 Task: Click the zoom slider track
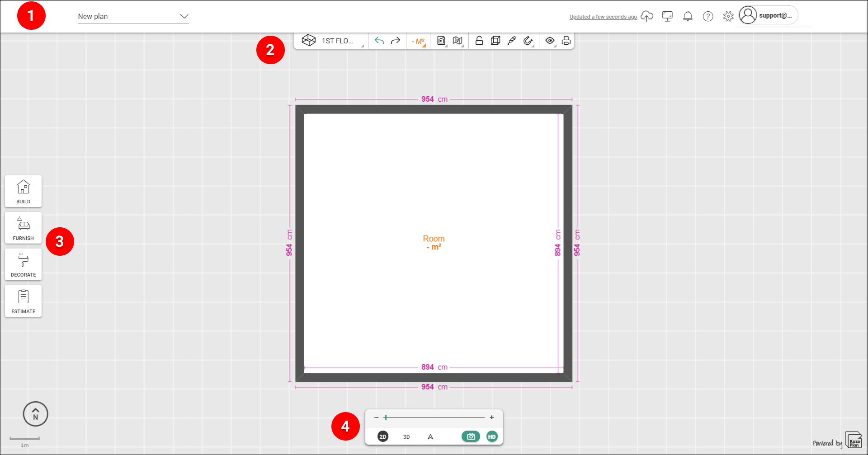(434, 417)
